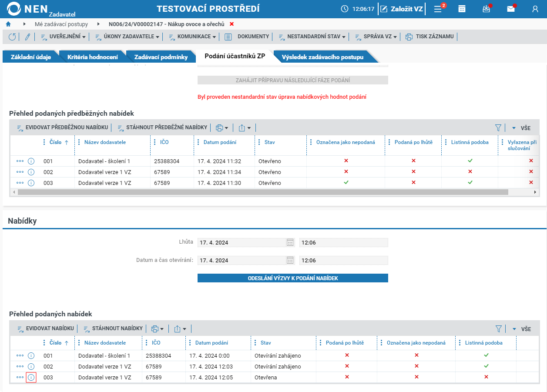Open row actions for preliminary offer 003

[x=20, y=183]
